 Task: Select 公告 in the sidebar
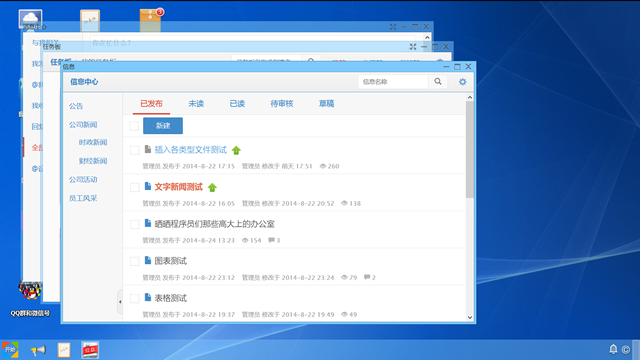76,106
